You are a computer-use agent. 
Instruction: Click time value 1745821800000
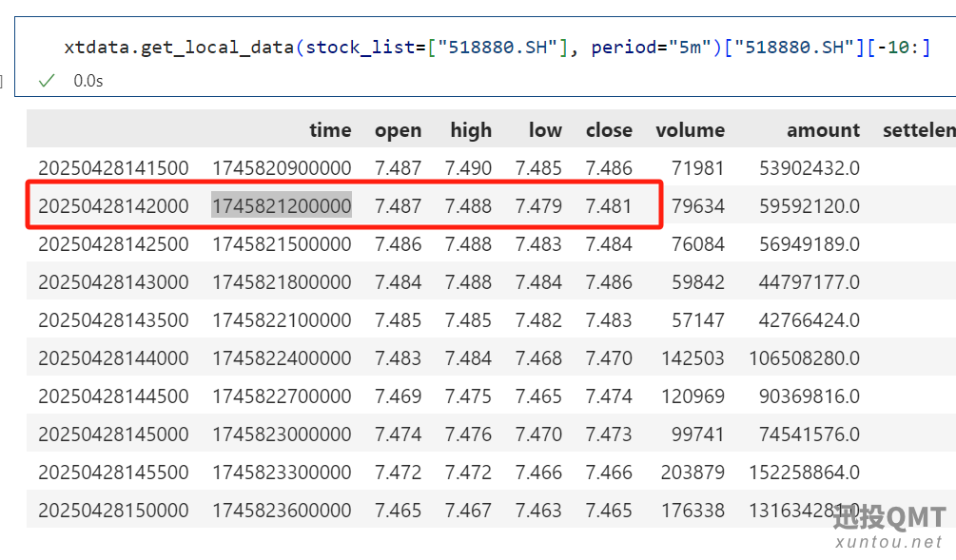[282, 282]
